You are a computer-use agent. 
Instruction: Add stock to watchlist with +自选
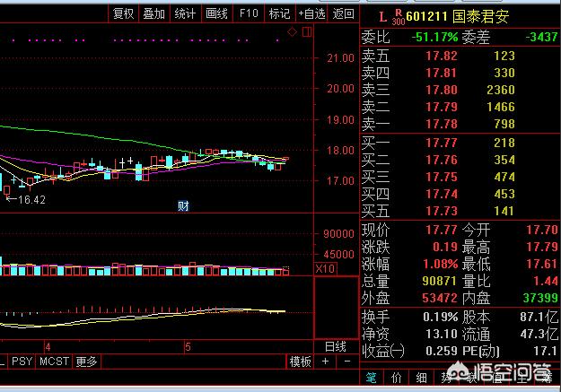(311, 13)
